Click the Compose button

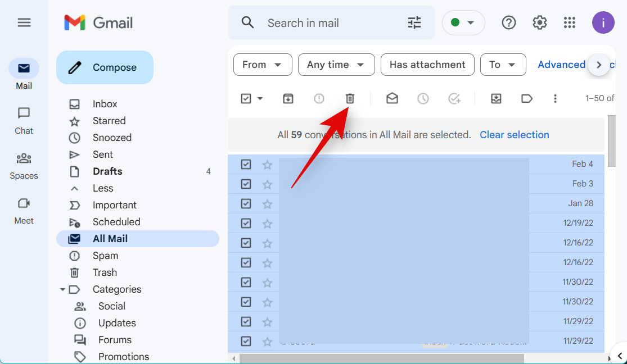[105, 67]
